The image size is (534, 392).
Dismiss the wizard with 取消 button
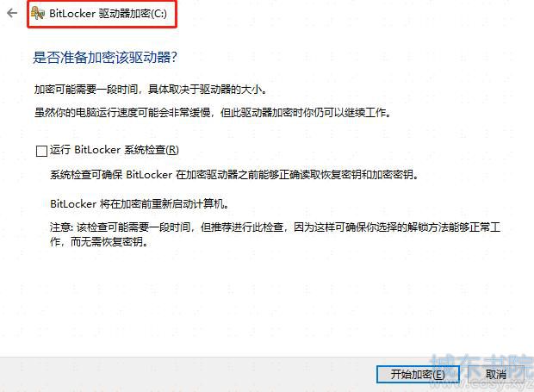495,374
